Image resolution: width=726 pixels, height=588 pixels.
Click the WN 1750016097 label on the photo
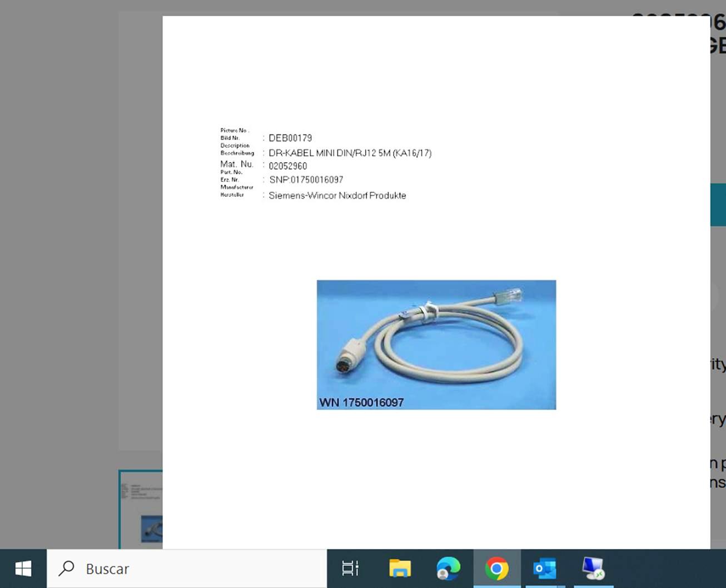[x=362, y=402]
